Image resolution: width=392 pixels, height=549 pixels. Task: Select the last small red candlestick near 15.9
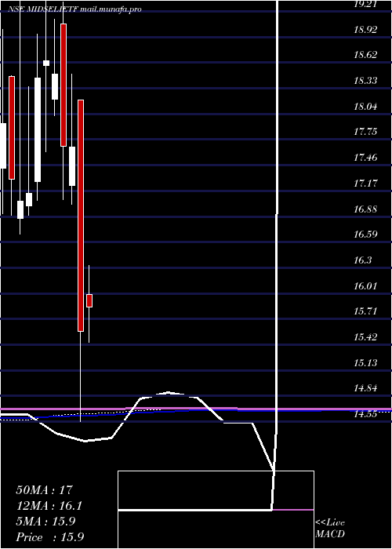click(89, 300)
